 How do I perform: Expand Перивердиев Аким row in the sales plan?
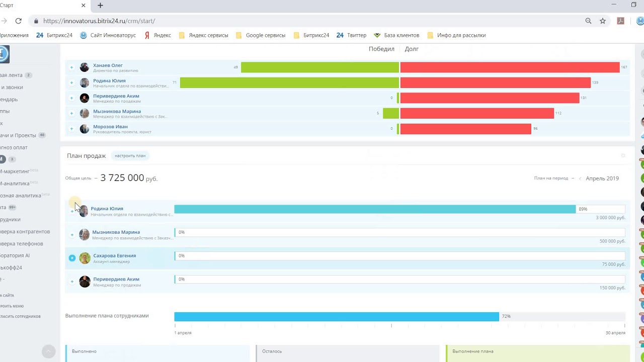point(72,282)
